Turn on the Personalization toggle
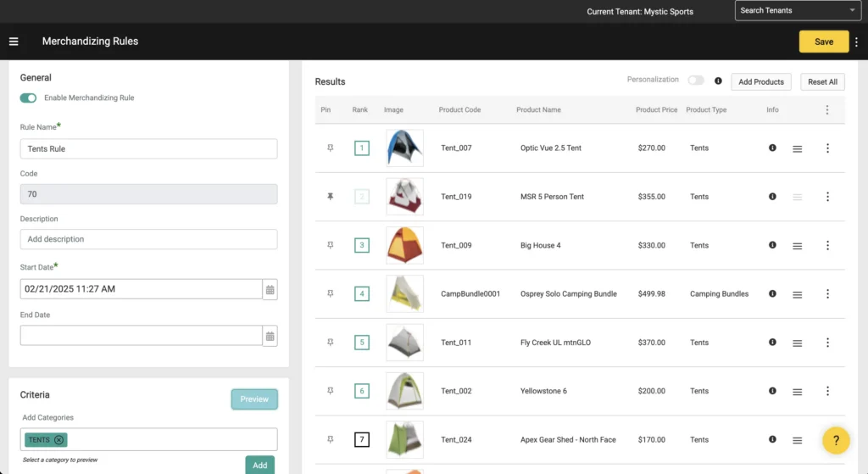868x474 pixels. tap(695, 81)
